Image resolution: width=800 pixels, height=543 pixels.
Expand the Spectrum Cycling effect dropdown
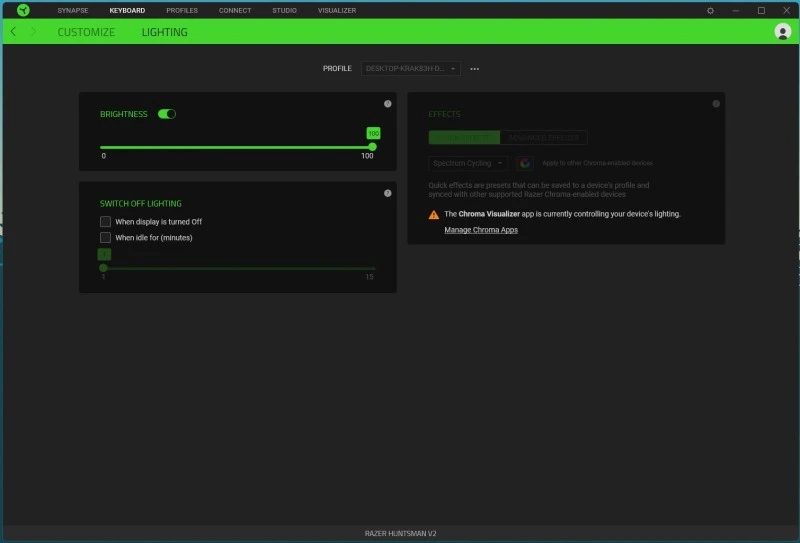click(468, 163)
